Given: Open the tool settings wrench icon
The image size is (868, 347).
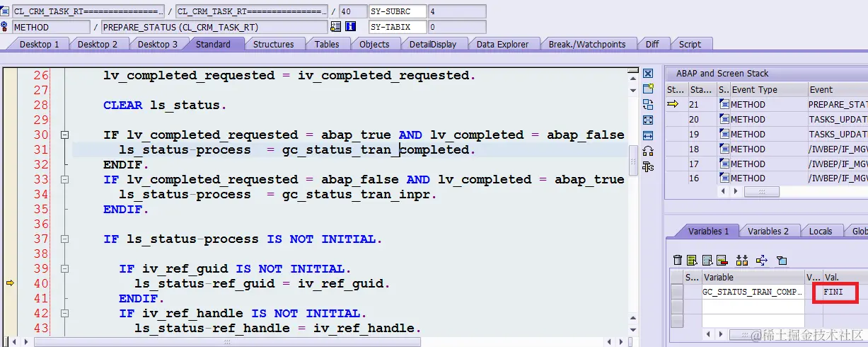Looking at the screenshot, I should point(648,167).
